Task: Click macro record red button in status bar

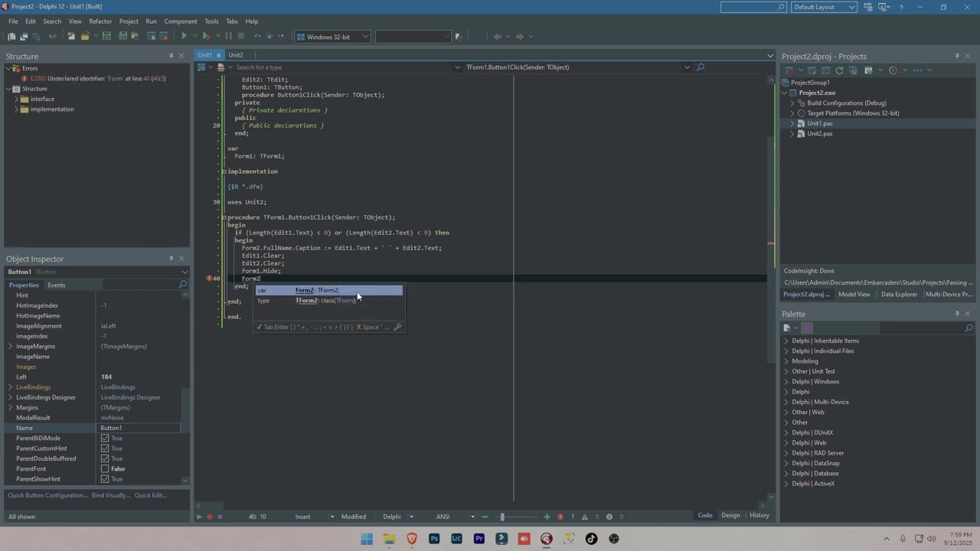Action: tap(209, 517)
